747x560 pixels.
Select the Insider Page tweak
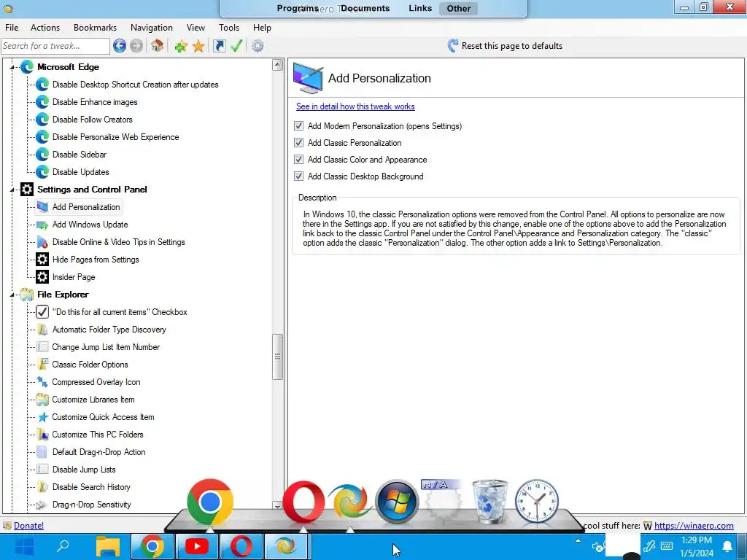74,277
